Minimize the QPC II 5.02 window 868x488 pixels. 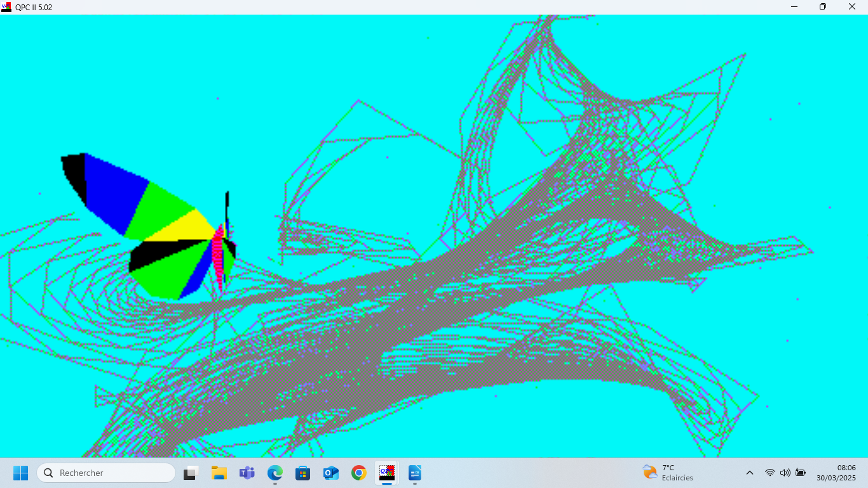click(794, 7)
